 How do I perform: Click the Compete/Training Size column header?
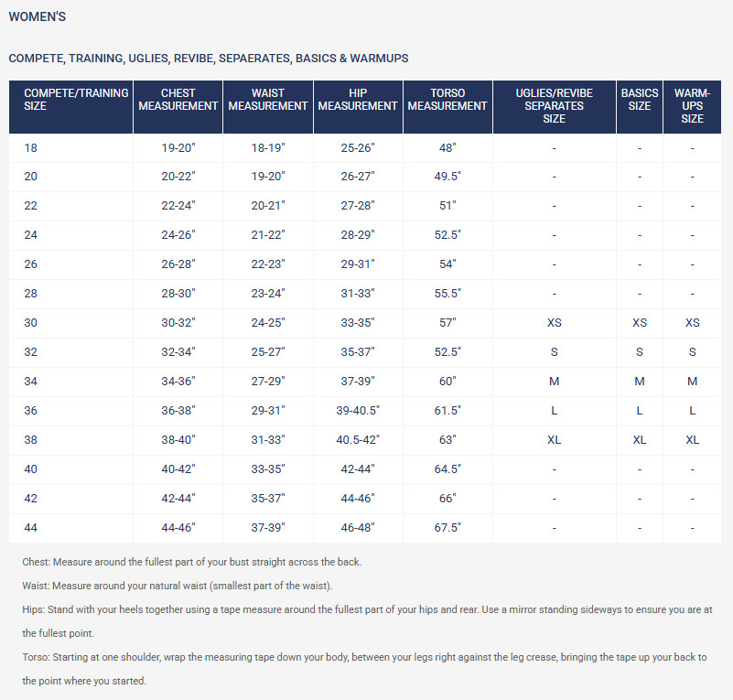pos(71,106)
